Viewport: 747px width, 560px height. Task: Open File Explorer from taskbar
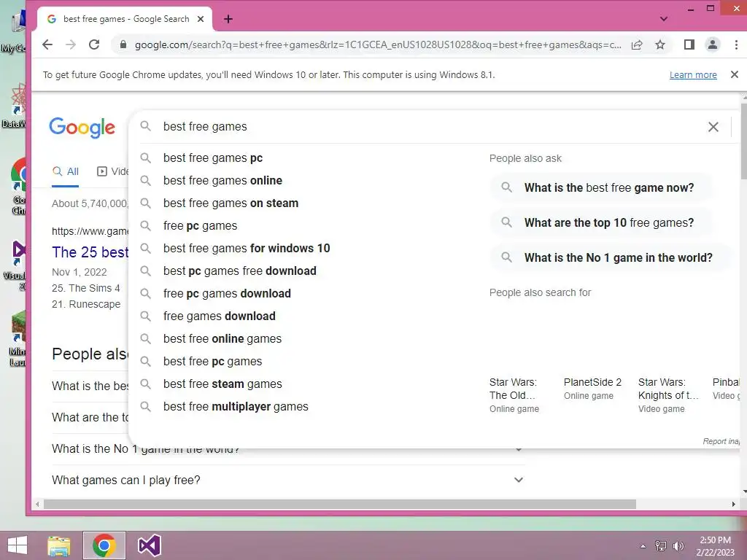(x=59, y=545)
